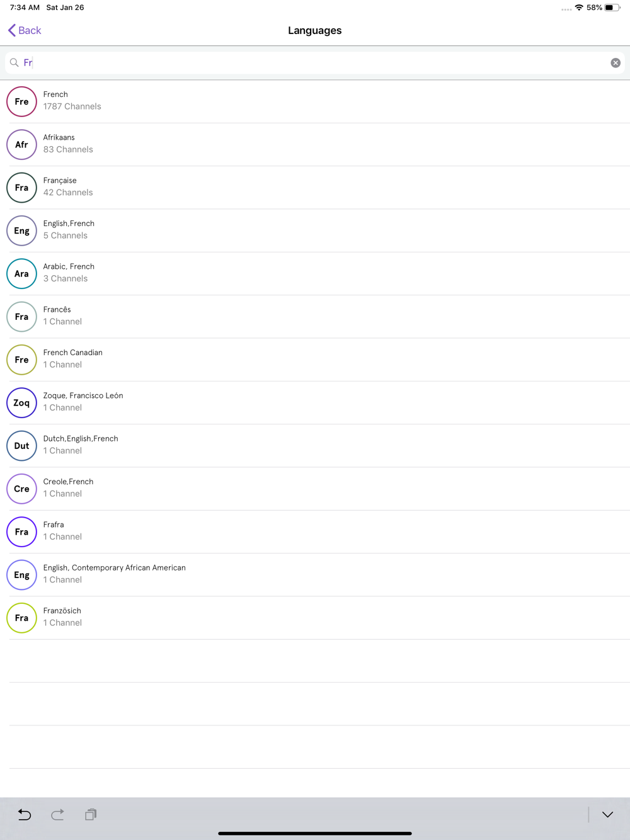The height and width of the screenshot is (840, 630).
Task: Tap the Zoq circle icon
Action: [21, 403]
